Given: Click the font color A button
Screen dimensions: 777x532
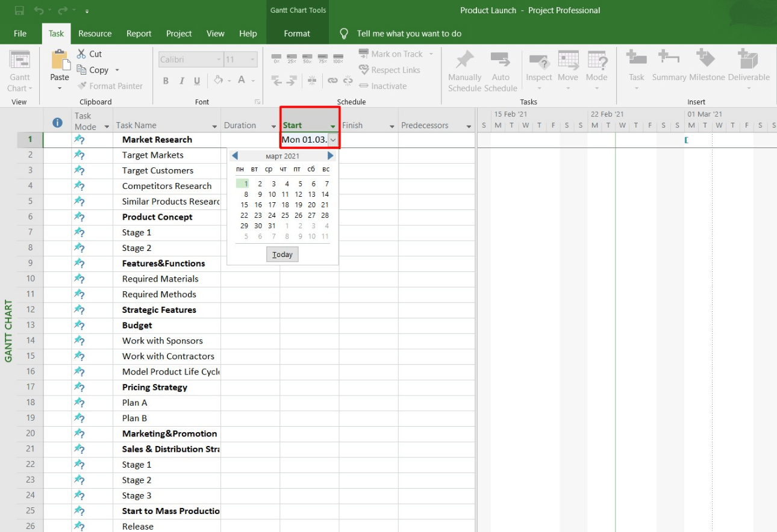Looking at the screenshot, I should 241,81.
